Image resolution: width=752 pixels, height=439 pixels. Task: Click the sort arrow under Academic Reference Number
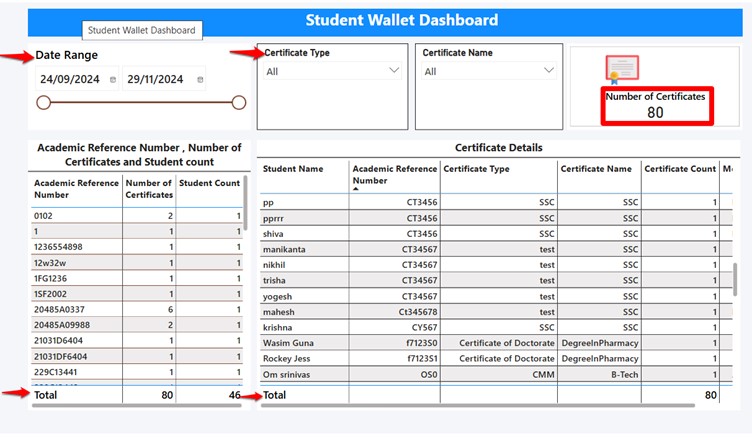pyautogui.click(x=357, y=188)
